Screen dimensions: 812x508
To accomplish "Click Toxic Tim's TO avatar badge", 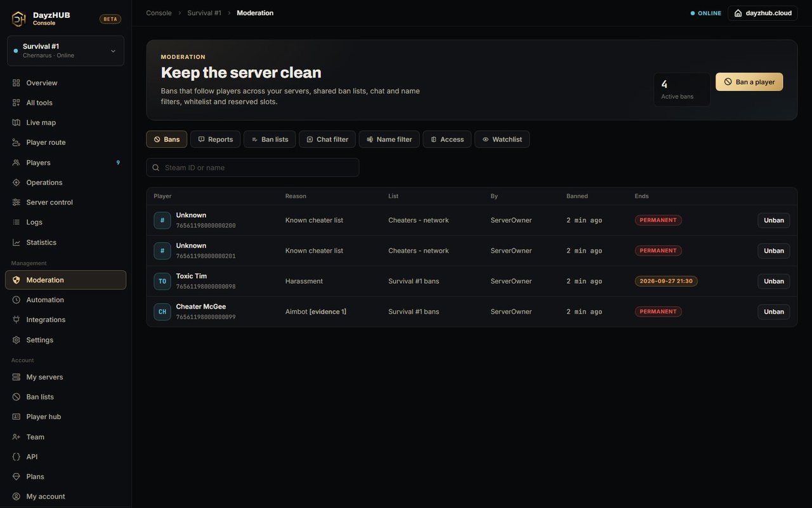I will coord(162,281).
